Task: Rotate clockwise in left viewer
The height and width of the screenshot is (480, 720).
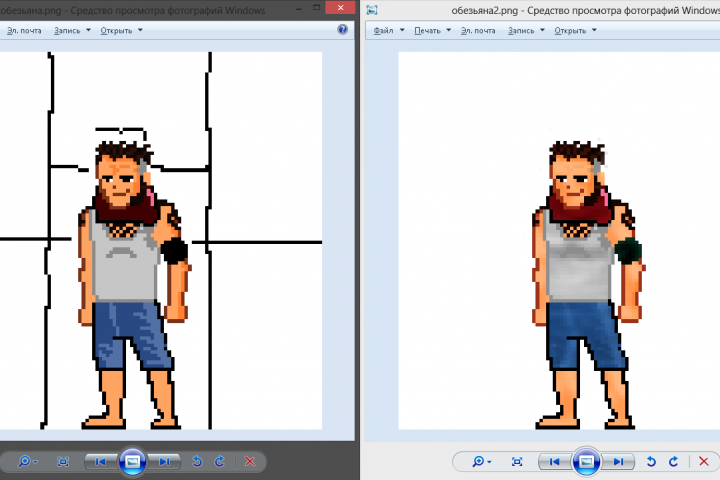Action: (x=219, y=461)
